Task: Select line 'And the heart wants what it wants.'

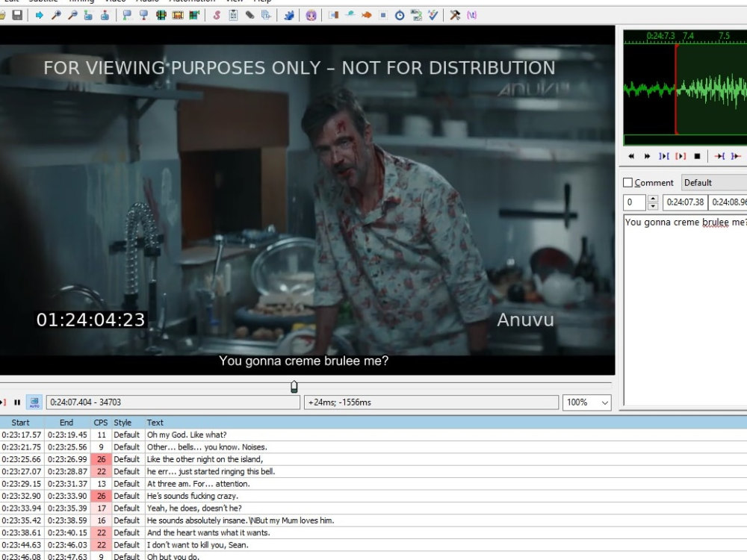Action: coord(373,532)
